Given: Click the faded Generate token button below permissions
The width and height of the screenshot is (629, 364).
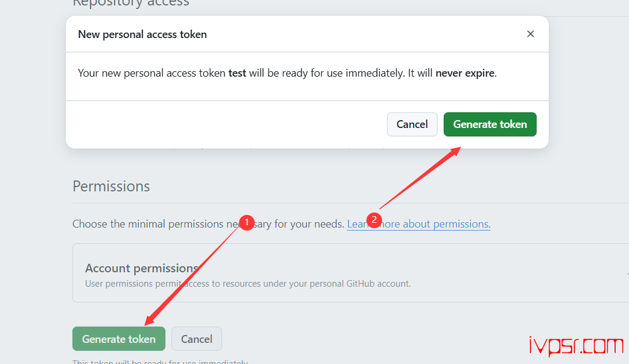Looking at the screenshot, I should (x=119, y=339).
